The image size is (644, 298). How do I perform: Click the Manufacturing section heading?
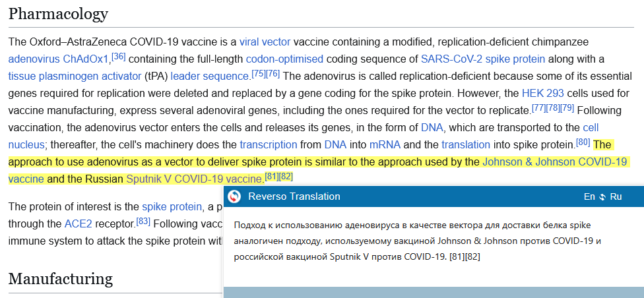(x=61, y=278)
